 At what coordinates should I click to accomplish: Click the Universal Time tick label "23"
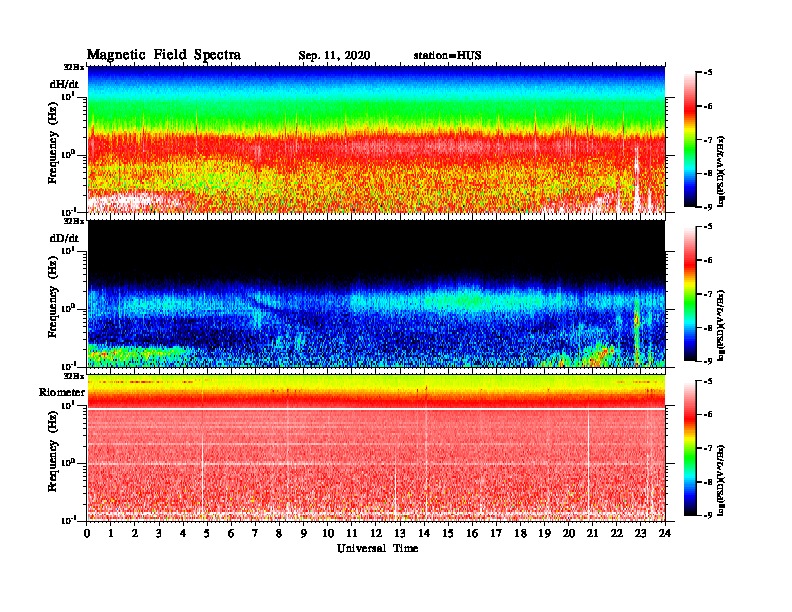640,533
